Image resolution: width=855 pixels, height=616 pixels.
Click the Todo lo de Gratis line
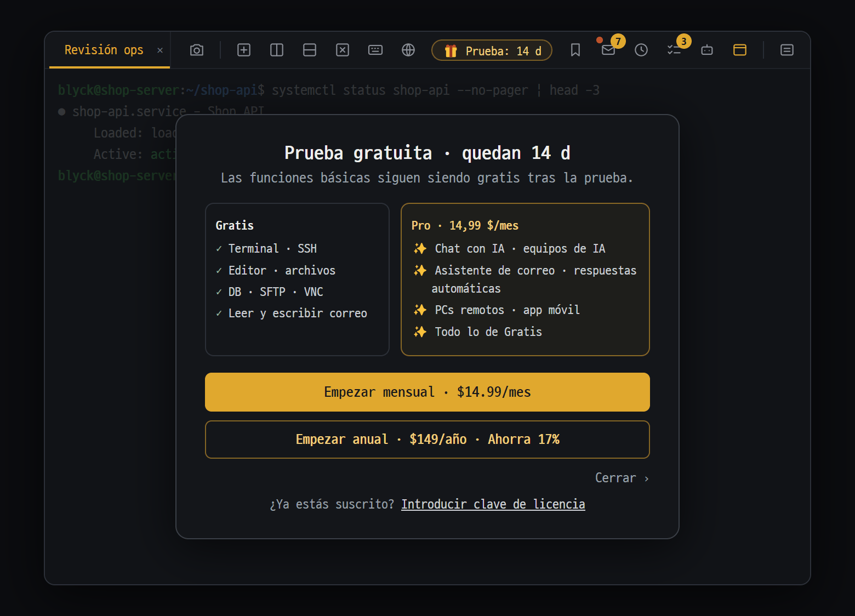(x=478, y=332)
